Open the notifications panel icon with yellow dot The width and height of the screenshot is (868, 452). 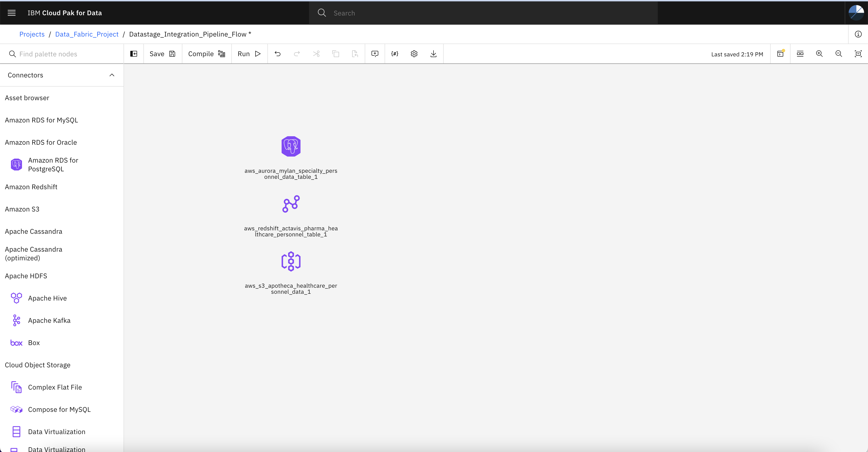[780, 53]
